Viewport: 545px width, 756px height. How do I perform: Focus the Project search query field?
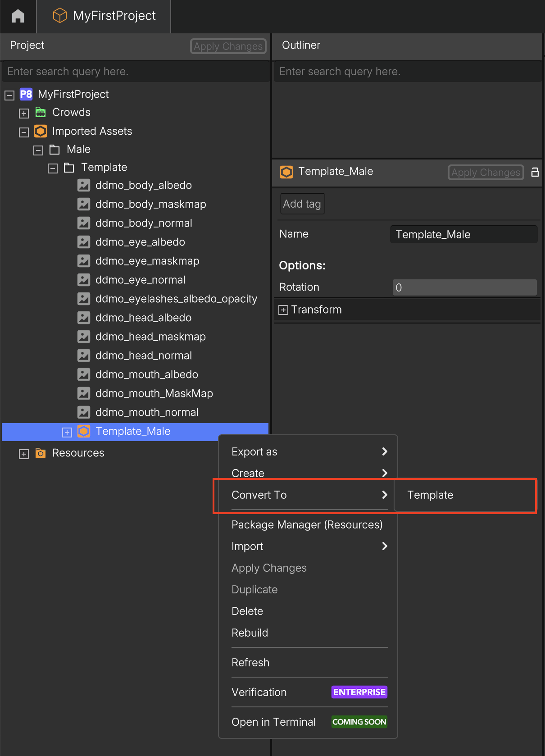(135, 72)
